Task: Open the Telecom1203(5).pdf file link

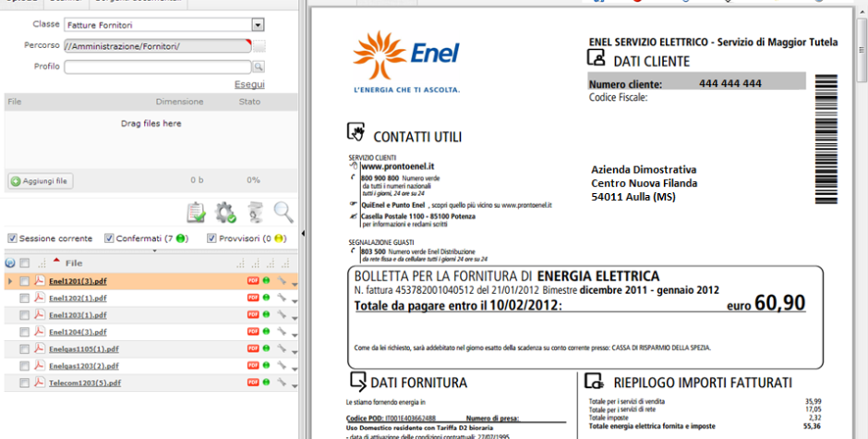Action: tap(85, 383)
